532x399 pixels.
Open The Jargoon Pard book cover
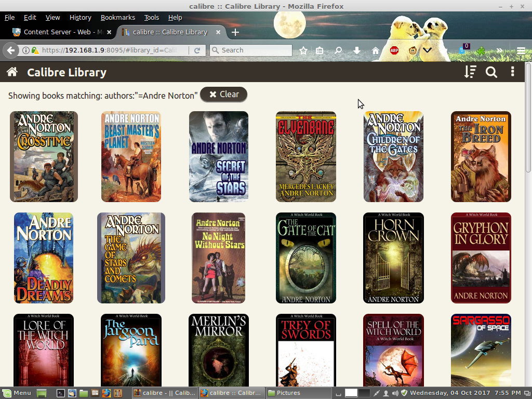click(x=131, y=350)
